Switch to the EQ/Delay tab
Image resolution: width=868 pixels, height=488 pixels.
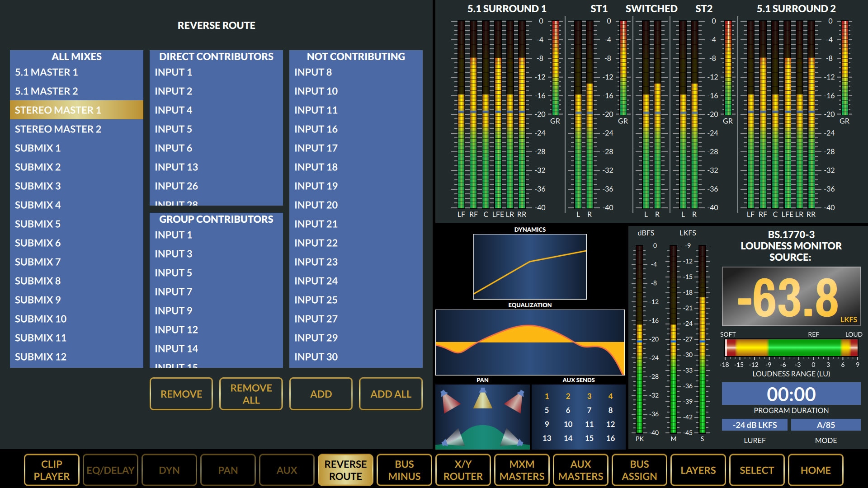pyautogui.click(x=110, y=470)
